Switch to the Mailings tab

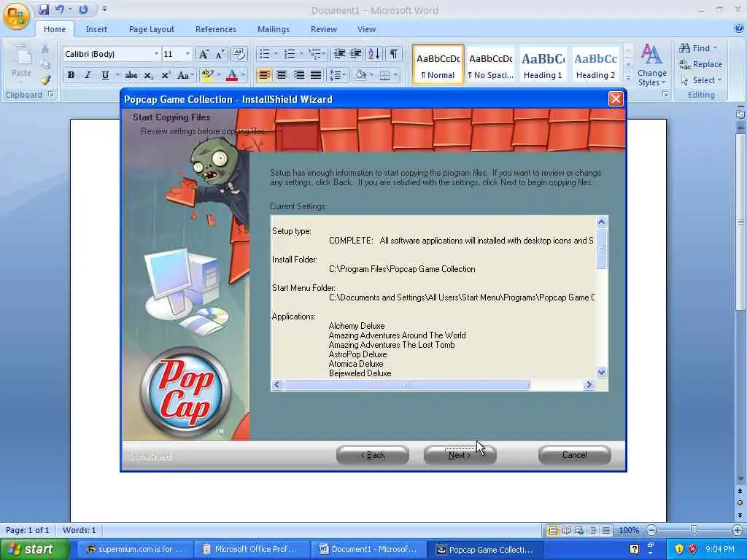point(274,29)
